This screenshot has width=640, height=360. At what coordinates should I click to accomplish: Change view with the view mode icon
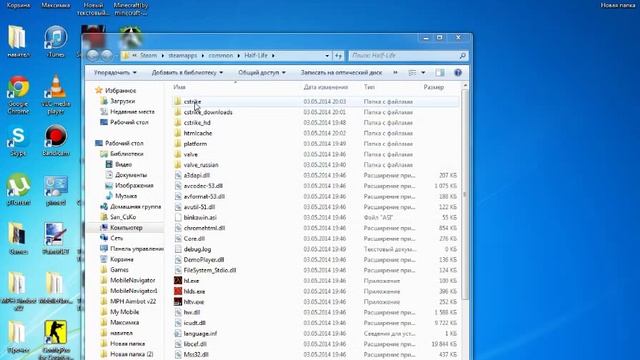[412, 73]
